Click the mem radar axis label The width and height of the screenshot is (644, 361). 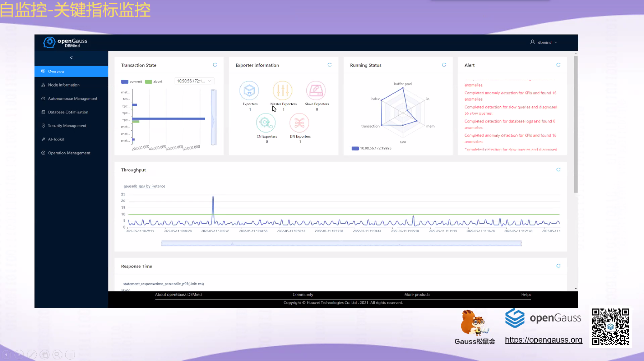tap(430, 126)
